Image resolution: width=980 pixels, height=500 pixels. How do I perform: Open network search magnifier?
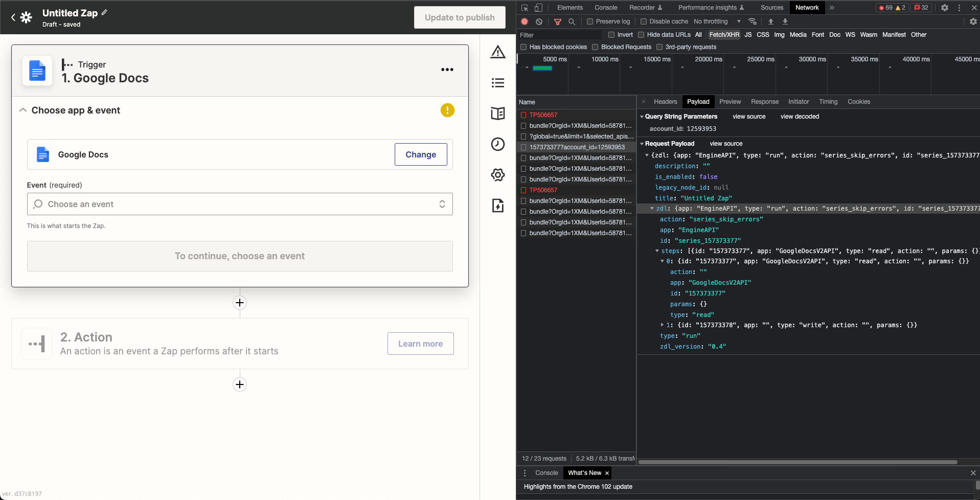(572, 21)
